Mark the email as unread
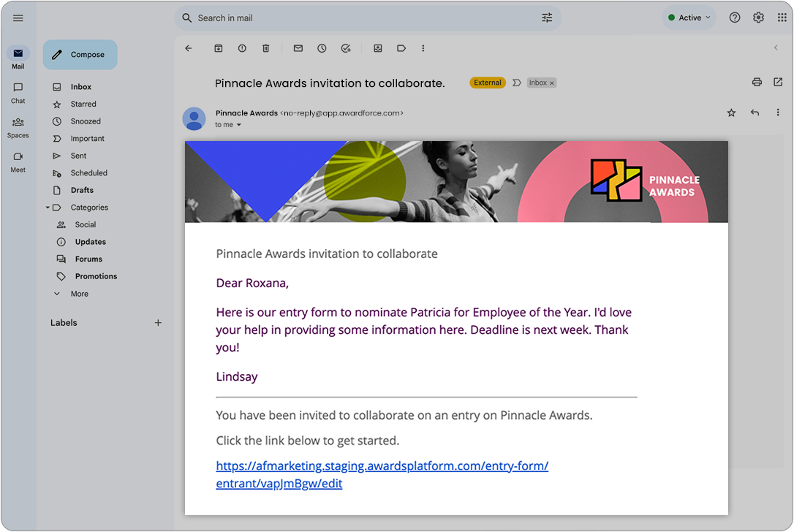Image resolution: width=794 pixels, height=532 pixels. pos(298,47)
